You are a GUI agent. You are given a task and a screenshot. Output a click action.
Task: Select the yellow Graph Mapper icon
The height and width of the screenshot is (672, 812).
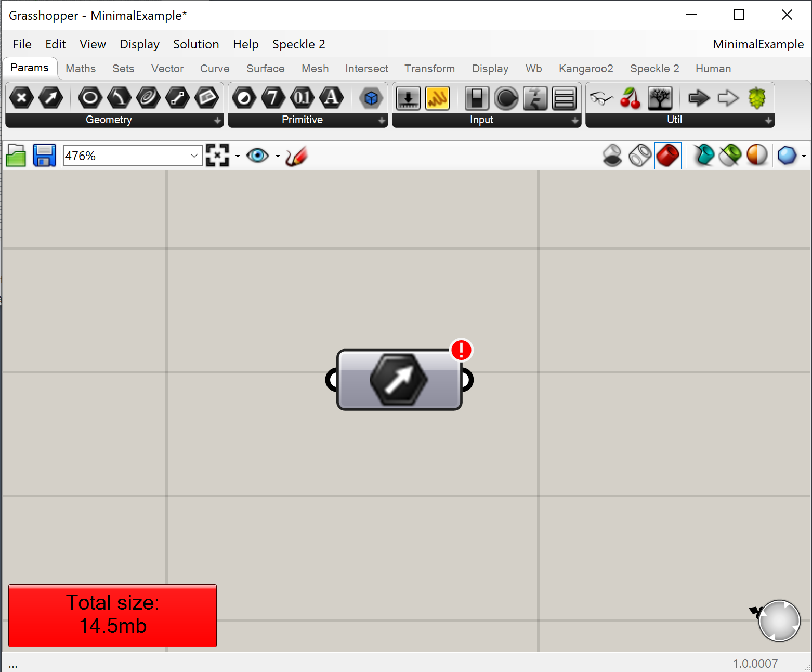point(437,98)
